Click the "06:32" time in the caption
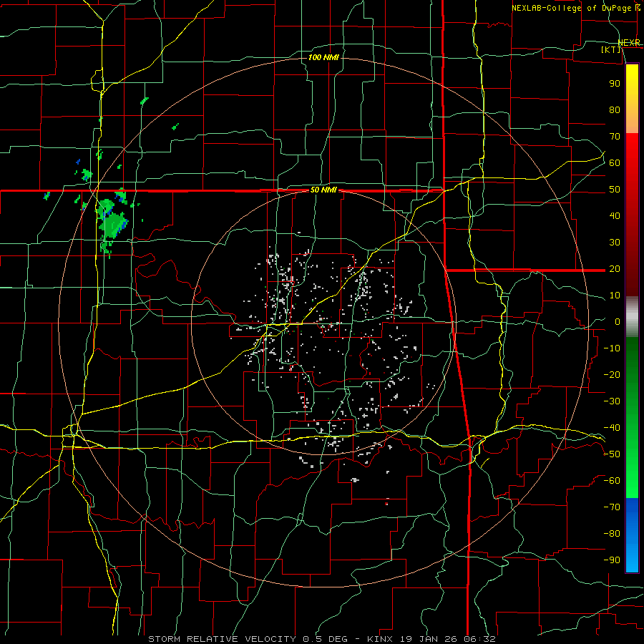The height and width of the screenshot is (644, 644). (479, 639)
